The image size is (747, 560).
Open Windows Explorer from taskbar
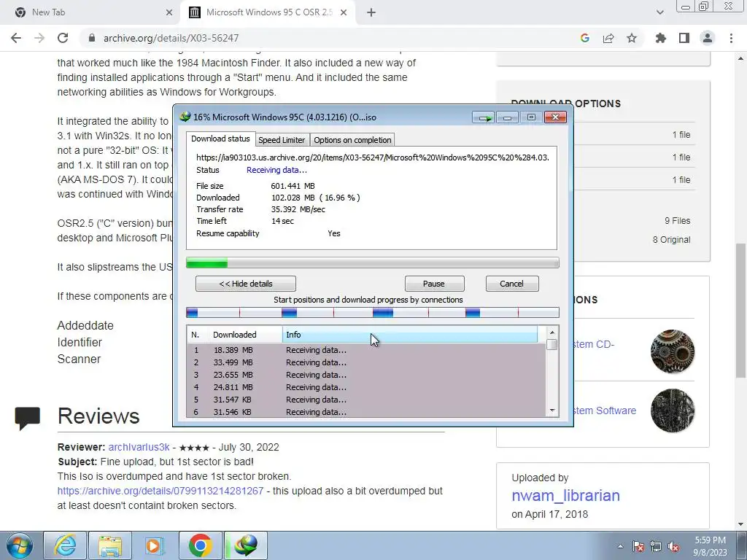coord(110,545)
